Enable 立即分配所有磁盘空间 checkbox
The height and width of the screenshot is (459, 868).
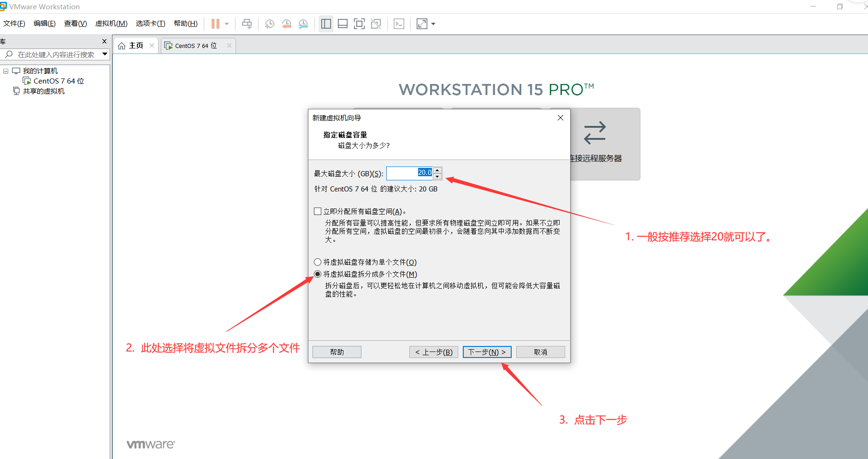(x=317, y=211)
